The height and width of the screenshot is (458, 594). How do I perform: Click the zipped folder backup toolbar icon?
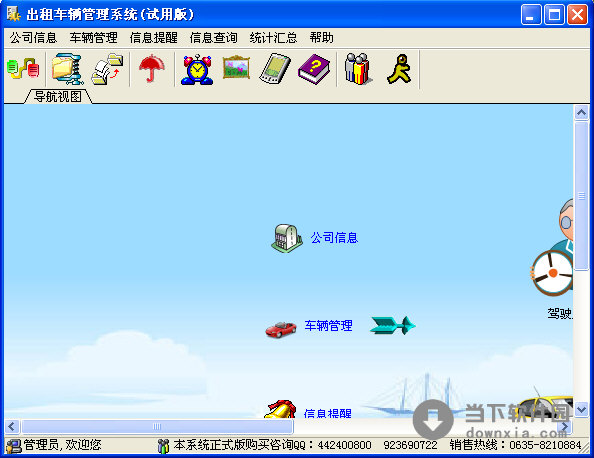(x=67, y=69)
